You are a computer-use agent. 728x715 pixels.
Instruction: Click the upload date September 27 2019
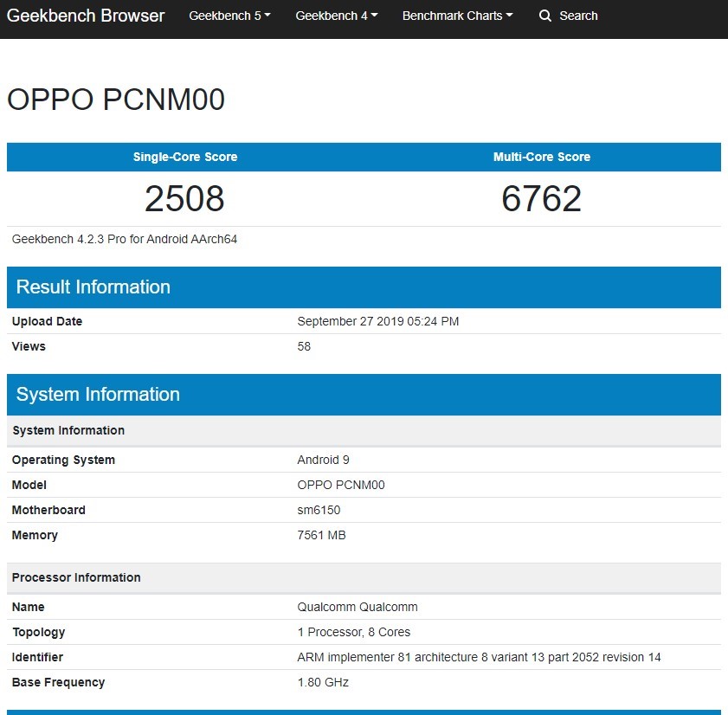coord(377,321)
